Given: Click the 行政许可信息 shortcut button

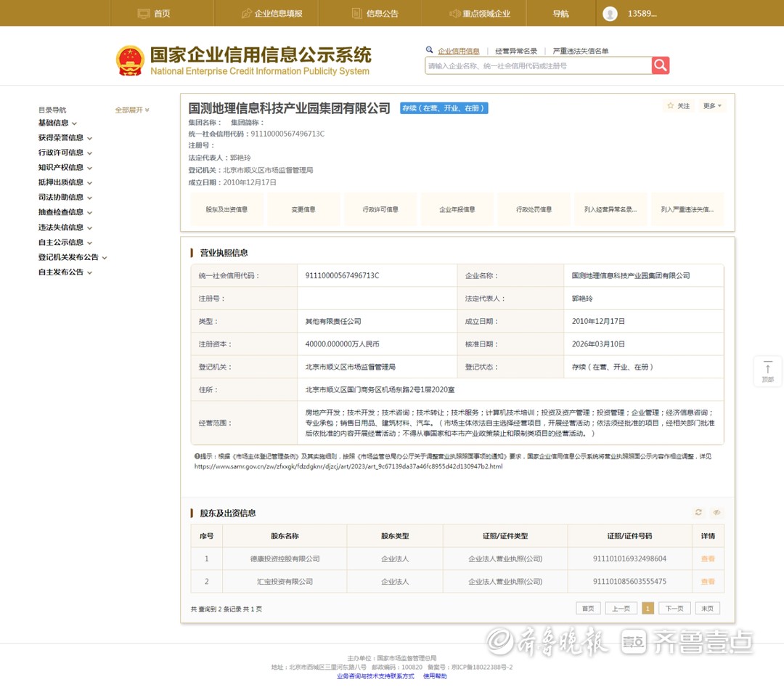Looking at the screenshot, I should click(x=380, y=209).
